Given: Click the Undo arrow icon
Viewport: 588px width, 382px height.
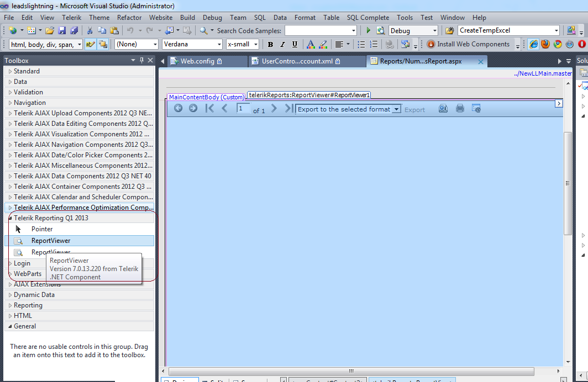Looking at the screenshot, I should [x=130, y=31].
